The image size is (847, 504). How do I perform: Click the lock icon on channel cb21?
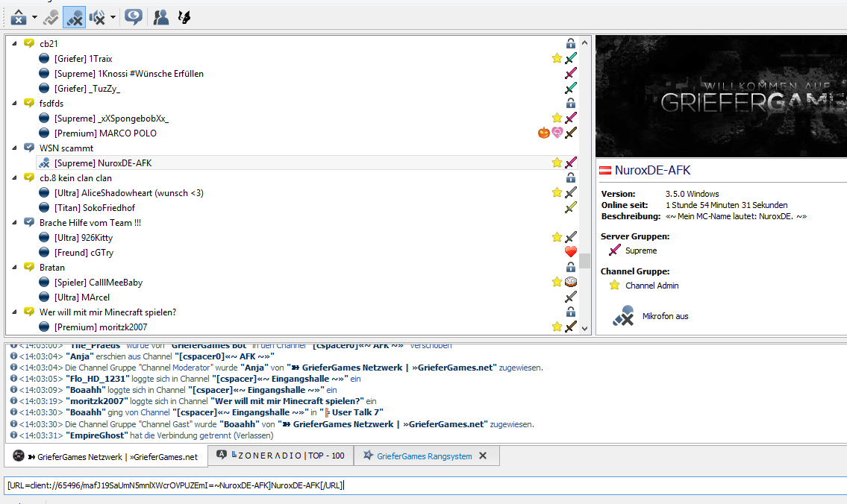tap(570, 43)
